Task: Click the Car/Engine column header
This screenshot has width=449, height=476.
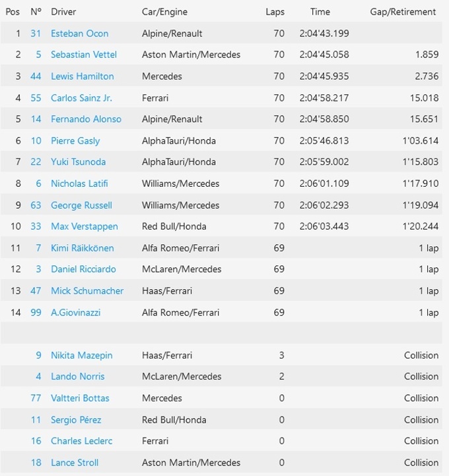Action: [164, 12]
